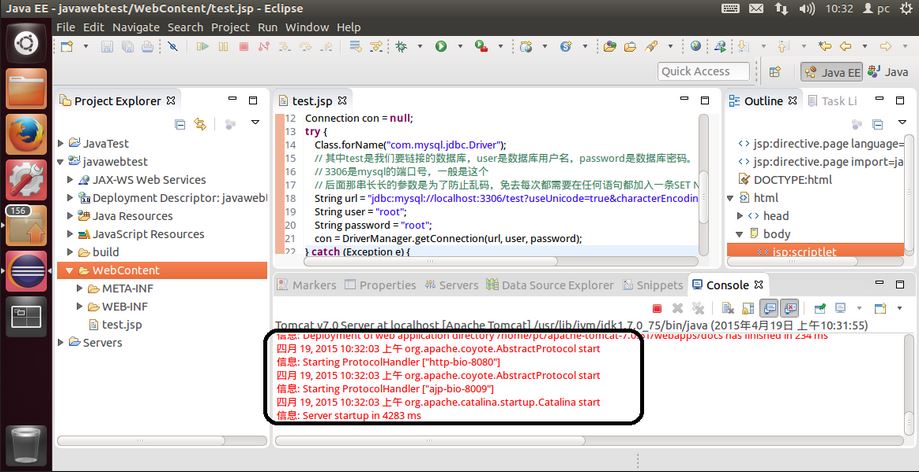Click Open Console icon in Console toolbar
This screenshot has width=919, height=472.
click(x=880, y=308)
